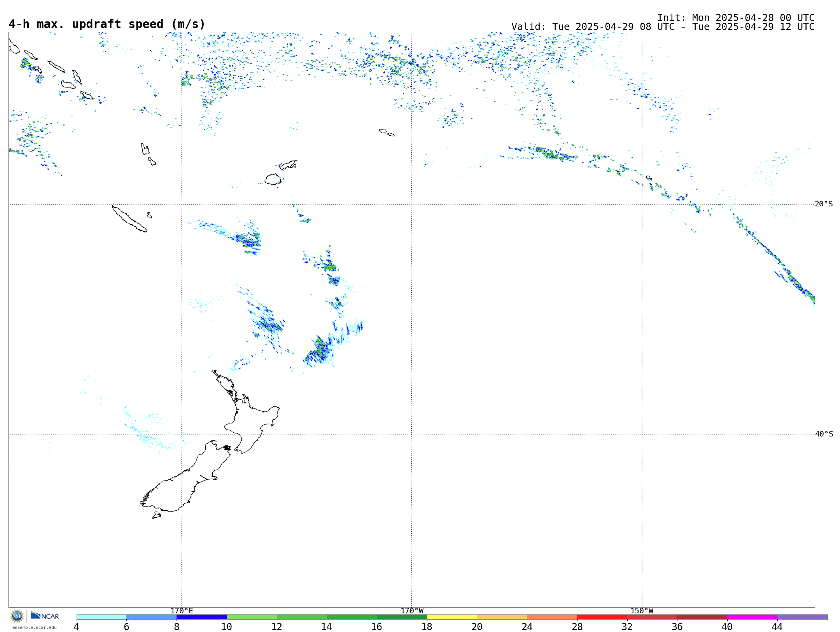Image resolution: width=840 pixels, height=632 pixels.
Task: Click the colorbar tick label 14
Action: pos(327,627)
